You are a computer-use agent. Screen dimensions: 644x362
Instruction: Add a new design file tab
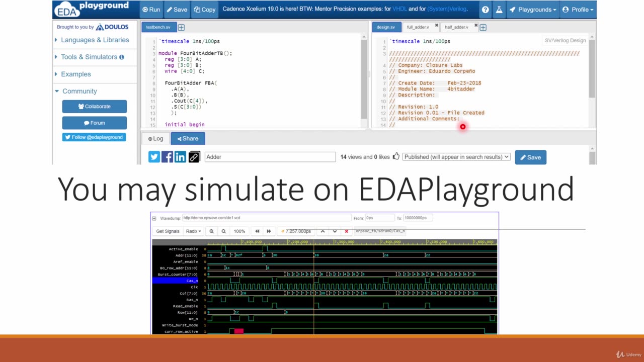click(x=483, y=28)
